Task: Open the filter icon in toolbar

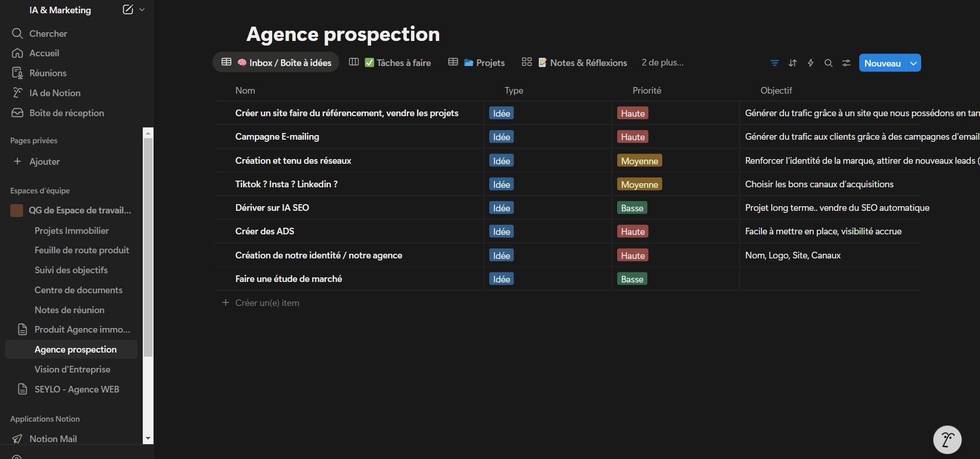Action: tap(775, 63)
